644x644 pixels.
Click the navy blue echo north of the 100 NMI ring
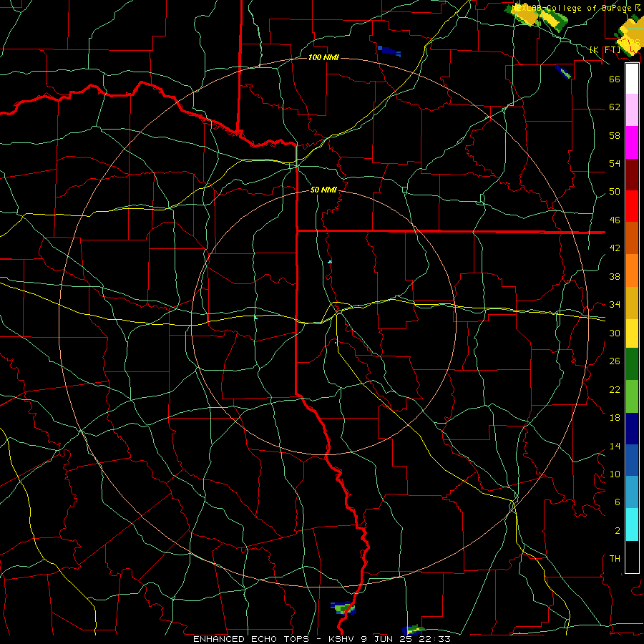(x=389, y=52)
